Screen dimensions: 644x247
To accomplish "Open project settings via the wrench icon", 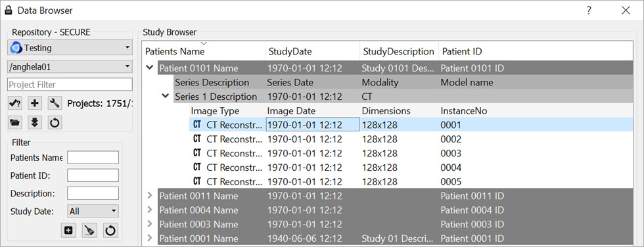I will [x=55, y=104].
